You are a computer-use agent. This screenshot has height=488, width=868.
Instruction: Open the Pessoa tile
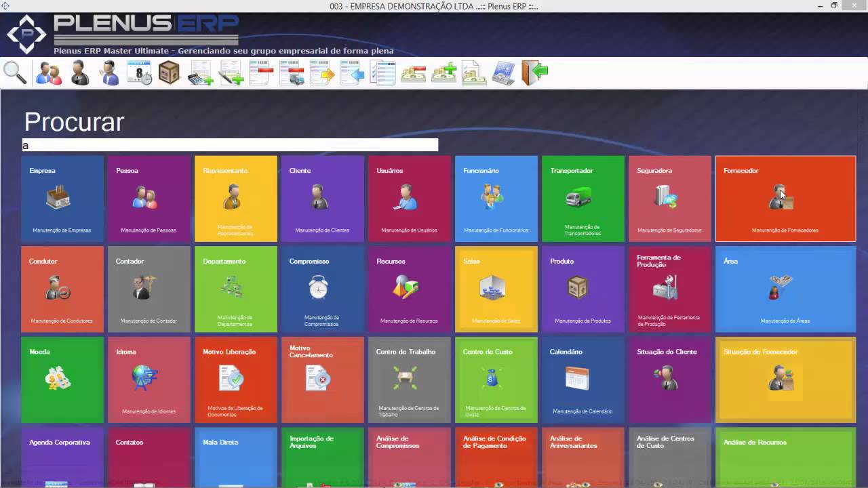click(x=149, y=199)
